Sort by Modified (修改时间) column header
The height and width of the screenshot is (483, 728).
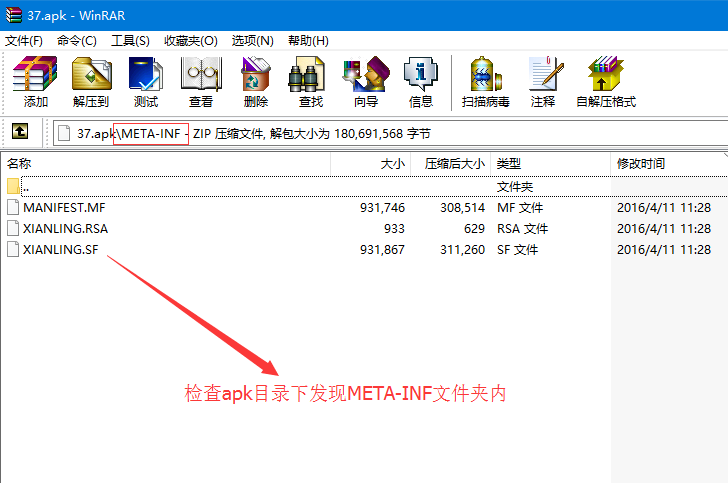(x=669, y=163)
